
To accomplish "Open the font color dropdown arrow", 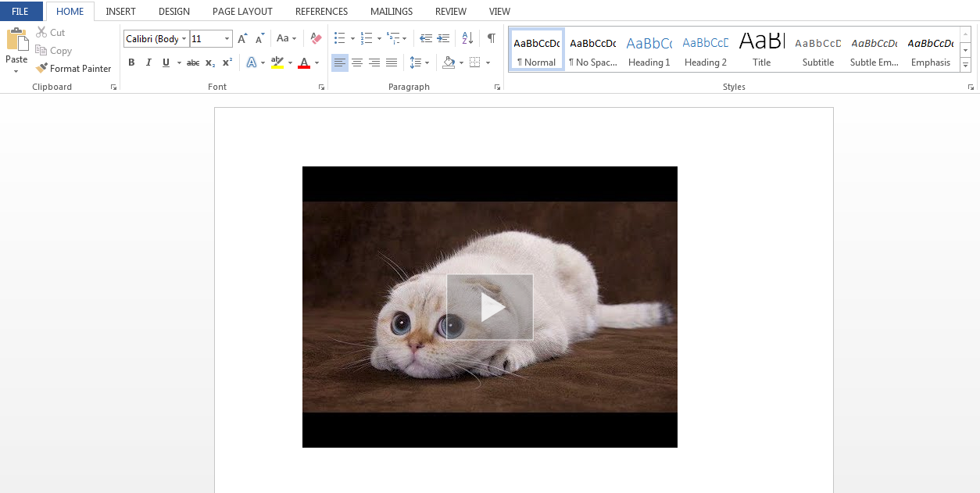I will tap(317, 63).
